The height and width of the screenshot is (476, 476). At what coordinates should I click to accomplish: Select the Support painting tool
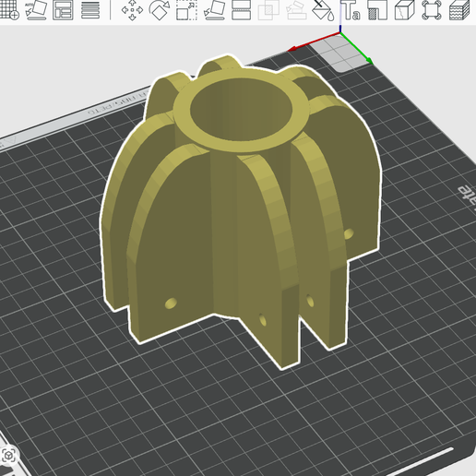pos(377,10)
